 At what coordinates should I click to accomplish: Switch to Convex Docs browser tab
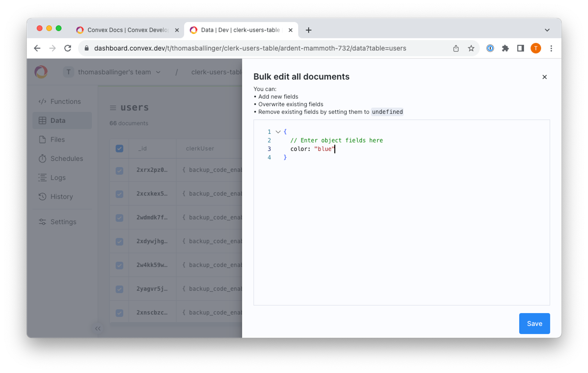click(127, 30)
